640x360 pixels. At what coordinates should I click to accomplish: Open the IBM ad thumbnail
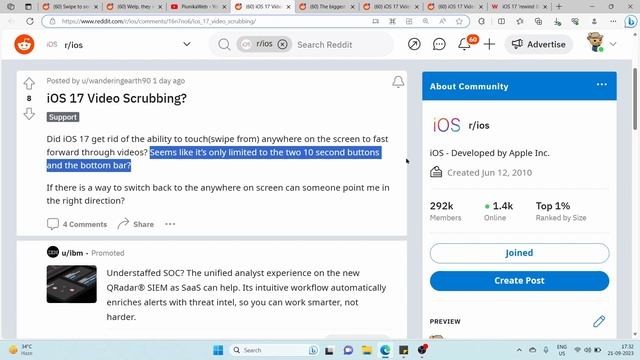[x=71, y=284]
